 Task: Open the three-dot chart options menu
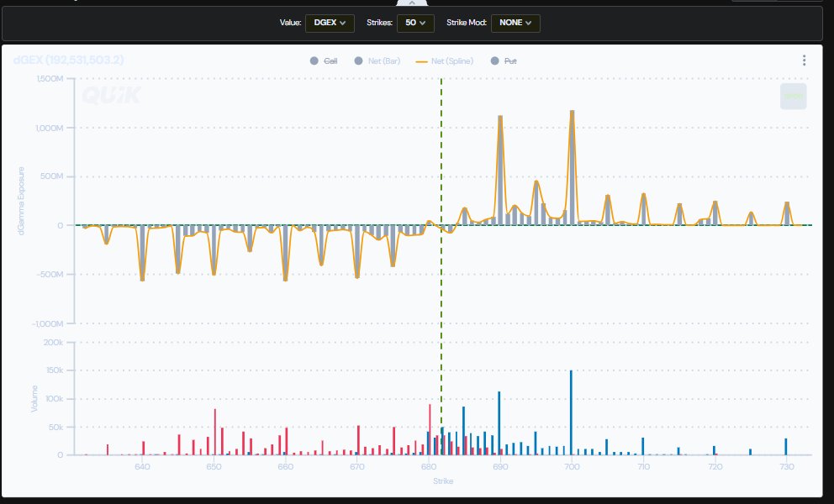tap(804, 60)
